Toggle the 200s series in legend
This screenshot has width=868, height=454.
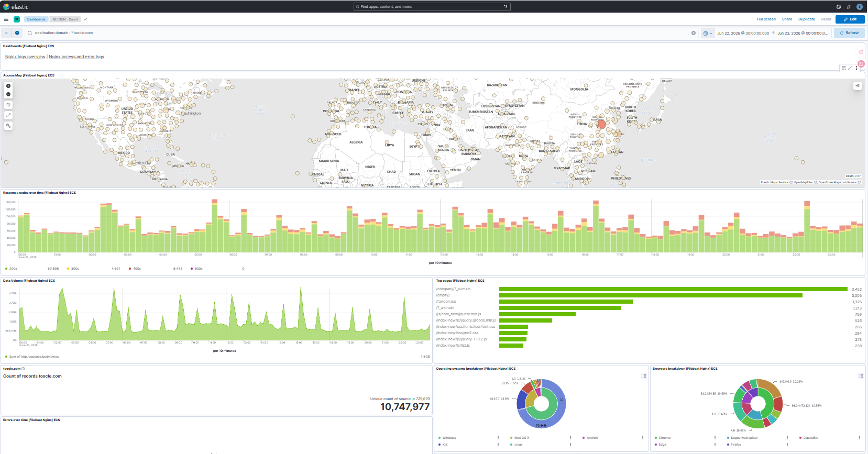[x=12, y=269]
